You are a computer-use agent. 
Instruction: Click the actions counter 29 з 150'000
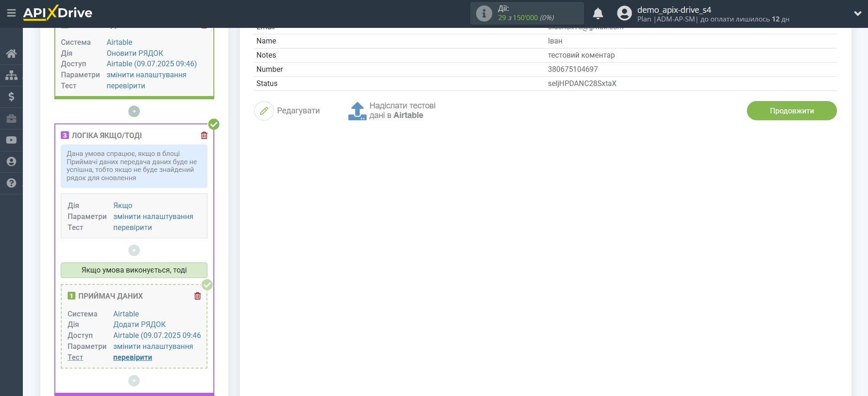pyautogui.click(x=526, y=18)
